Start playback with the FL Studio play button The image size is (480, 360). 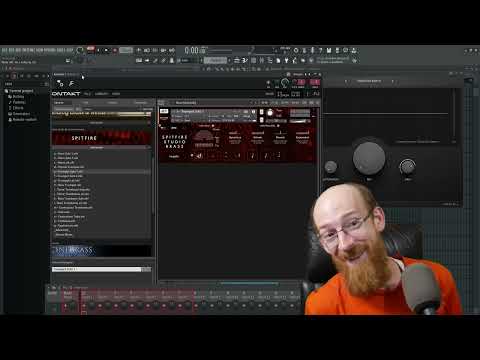pyautogui.click(x=99, y=50)
